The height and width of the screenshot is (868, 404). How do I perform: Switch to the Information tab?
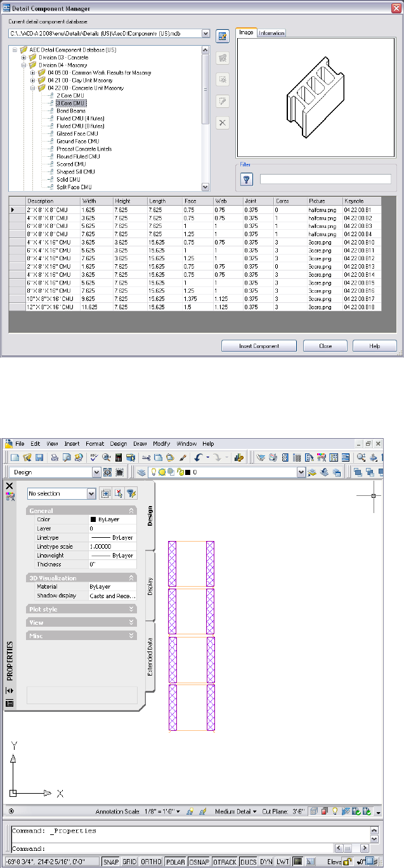271,33
